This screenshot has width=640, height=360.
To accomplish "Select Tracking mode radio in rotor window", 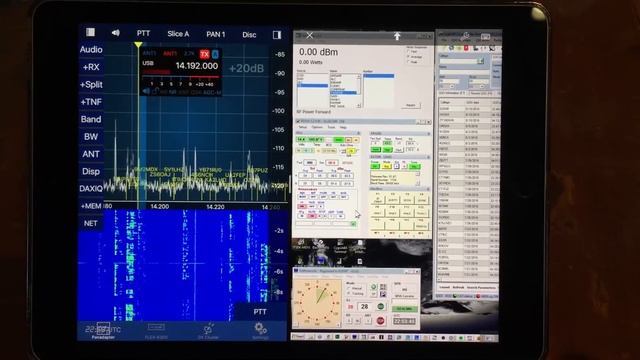I will [349, 293].
